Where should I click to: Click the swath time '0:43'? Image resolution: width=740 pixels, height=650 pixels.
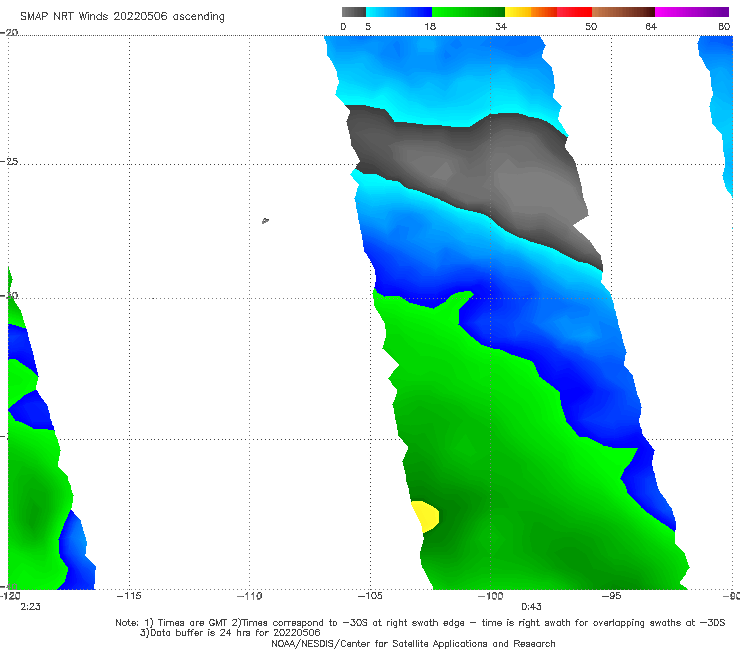(x=531, y=607)
